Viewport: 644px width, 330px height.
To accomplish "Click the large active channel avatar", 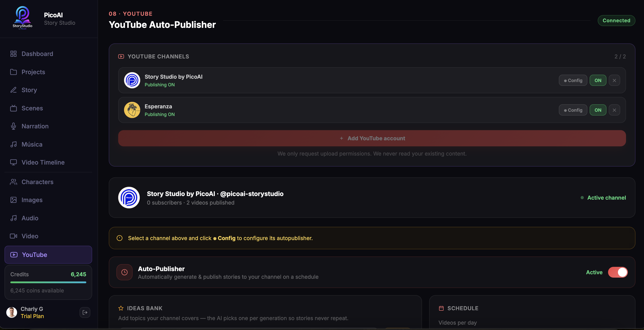I will [x=129, y=198].
